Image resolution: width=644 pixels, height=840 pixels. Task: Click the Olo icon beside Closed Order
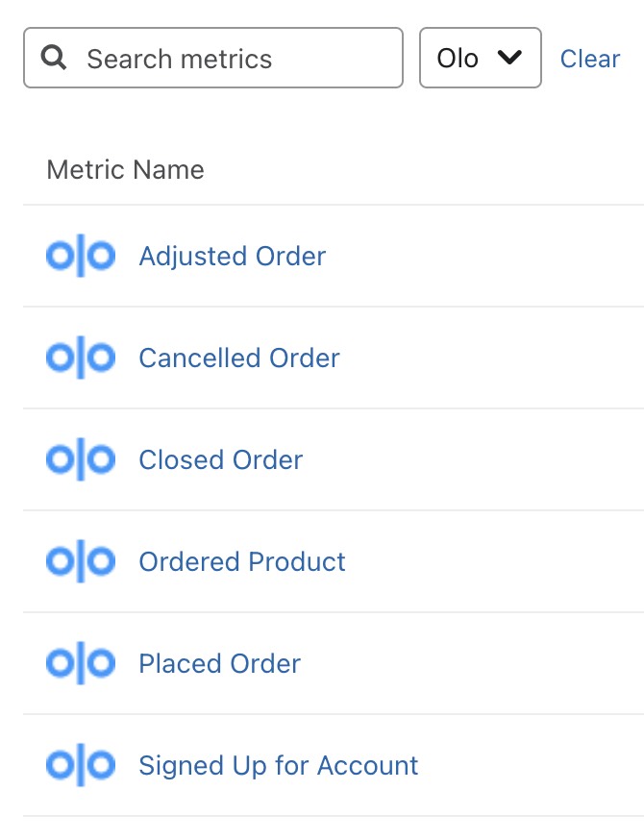(x=80, y=459)
